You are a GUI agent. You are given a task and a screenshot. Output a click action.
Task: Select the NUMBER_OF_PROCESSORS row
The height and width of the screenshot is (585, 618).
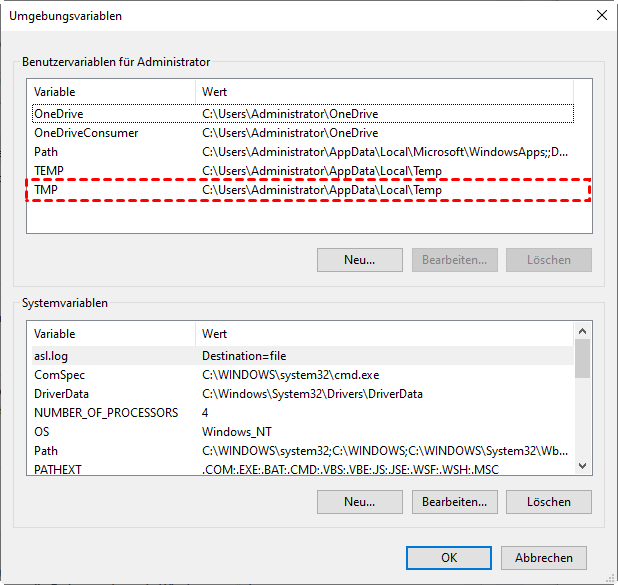tap(106, 413)
